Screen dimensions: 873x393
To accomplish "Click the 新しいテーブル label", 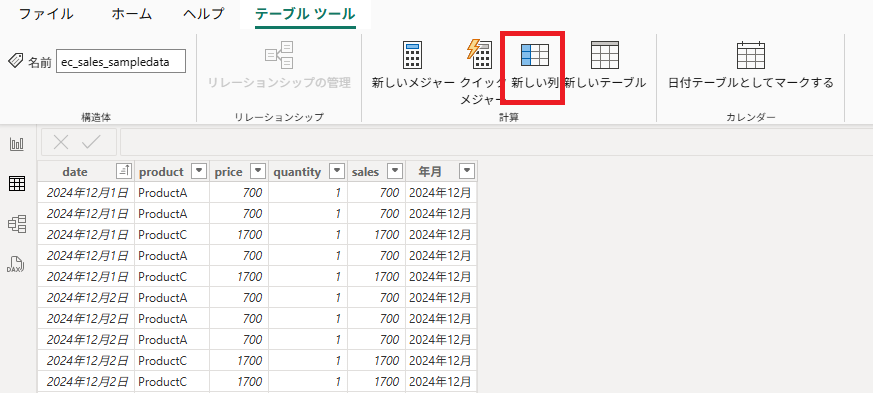I will pyautogui.click(x=605, y=83).
